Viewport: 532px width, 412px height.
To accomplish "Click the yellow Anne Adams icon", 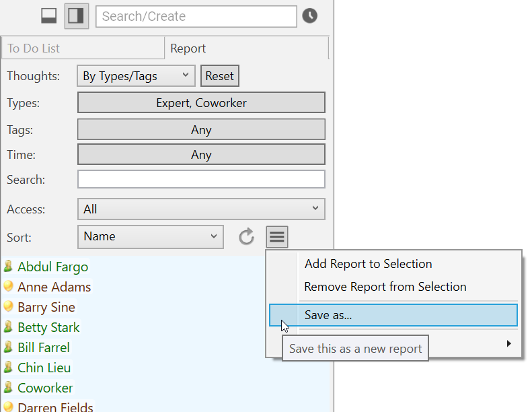I will (9, 287).
